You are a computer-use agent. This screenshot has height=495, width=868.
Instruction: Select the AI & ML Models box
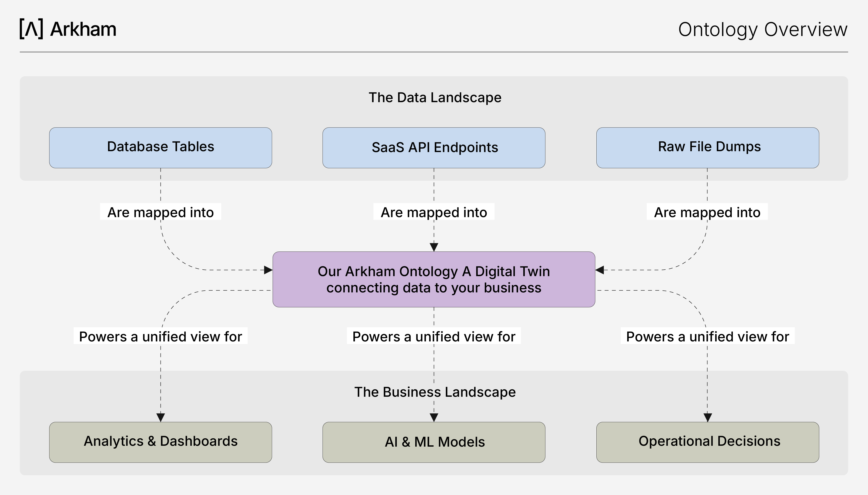434,442
